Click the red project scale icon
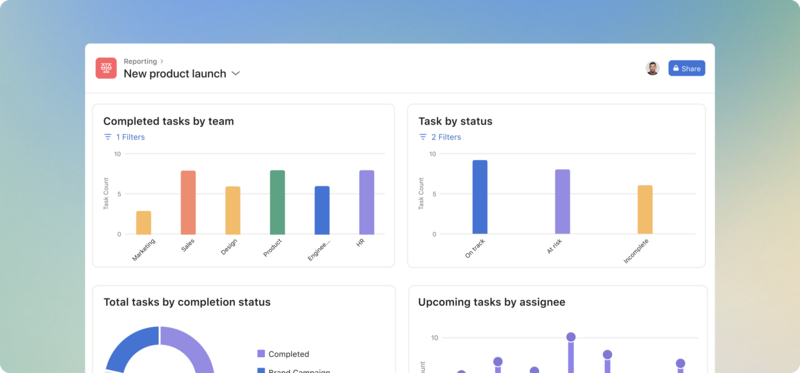Viewport: 800px width, 373px height. pyautogui.click(x=106, y=68)
